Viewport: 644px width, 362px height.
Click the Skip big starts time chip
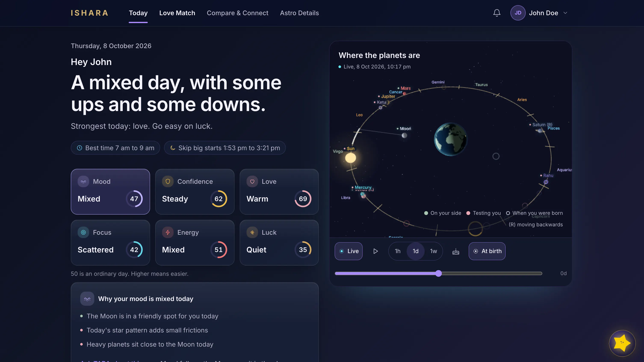point(225,148)
